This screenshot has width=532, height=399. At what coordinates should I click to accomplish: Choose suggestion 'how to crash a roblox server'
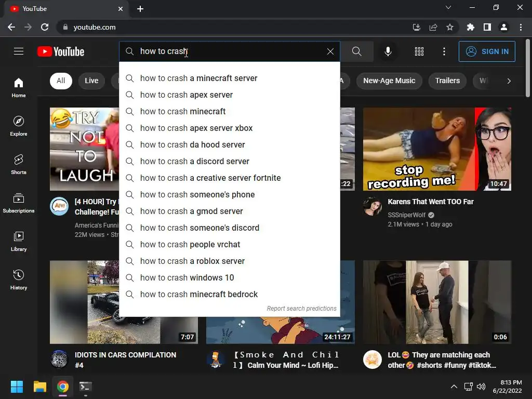click(229, 261)
